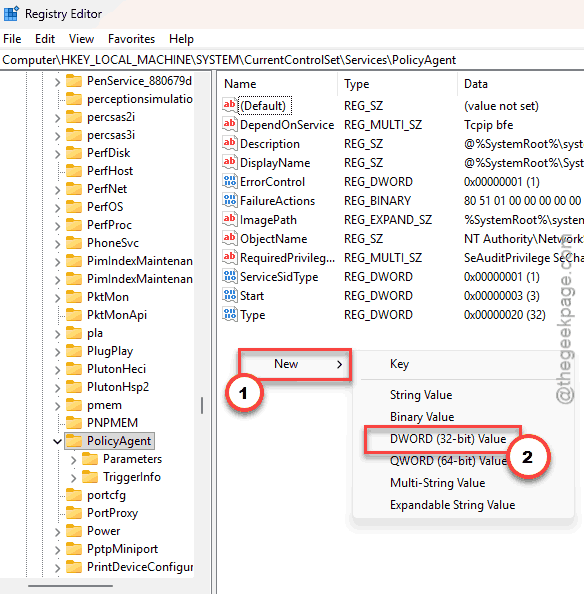This screenshot has height=594, width=584.
Task: Click the ErrorControl DWORD icon
Action: pyautogui.click(x=230, y=181)
